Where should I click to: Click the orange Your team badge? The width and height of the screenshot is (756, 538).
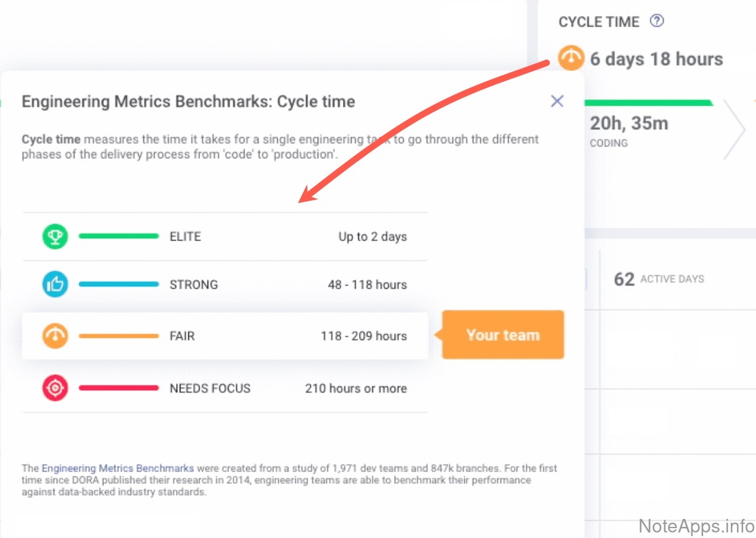coord(502,335)
